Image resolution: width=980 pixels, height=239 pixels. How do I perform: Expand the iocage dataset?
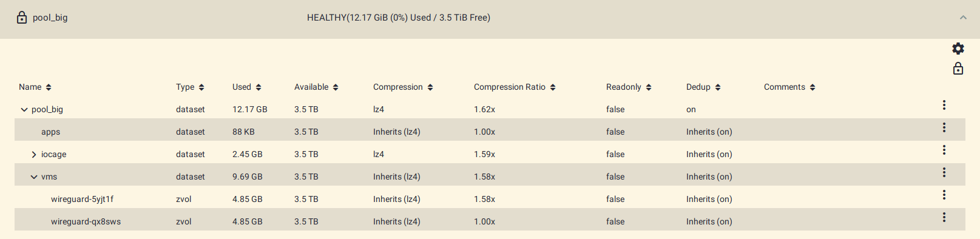[x=34, y=155]
